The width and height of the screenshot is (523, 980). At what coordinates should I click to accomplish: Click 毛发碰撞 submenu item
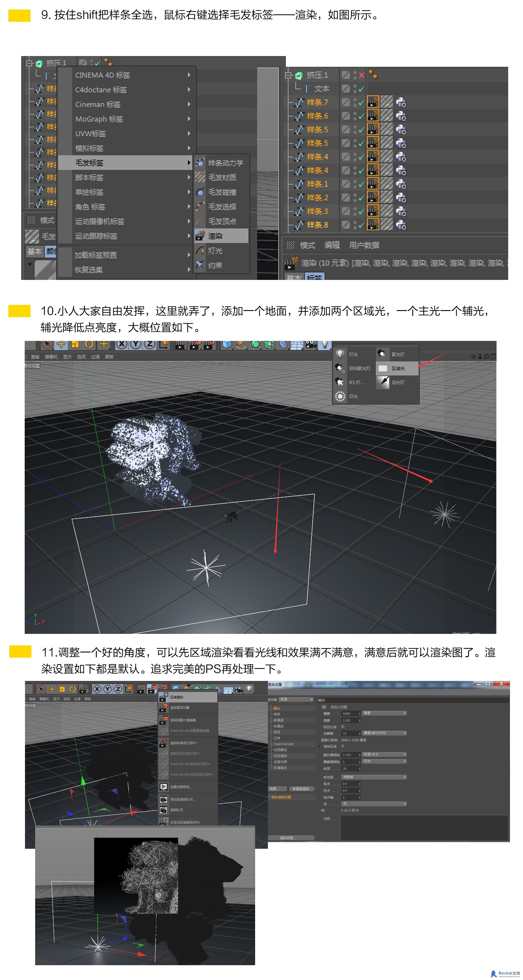221,192
